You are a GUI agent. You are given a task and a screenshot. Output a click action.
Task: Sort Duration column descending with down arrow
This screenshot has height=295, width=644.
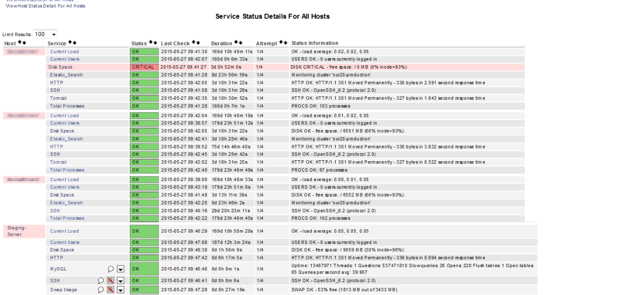click(241, 43)
